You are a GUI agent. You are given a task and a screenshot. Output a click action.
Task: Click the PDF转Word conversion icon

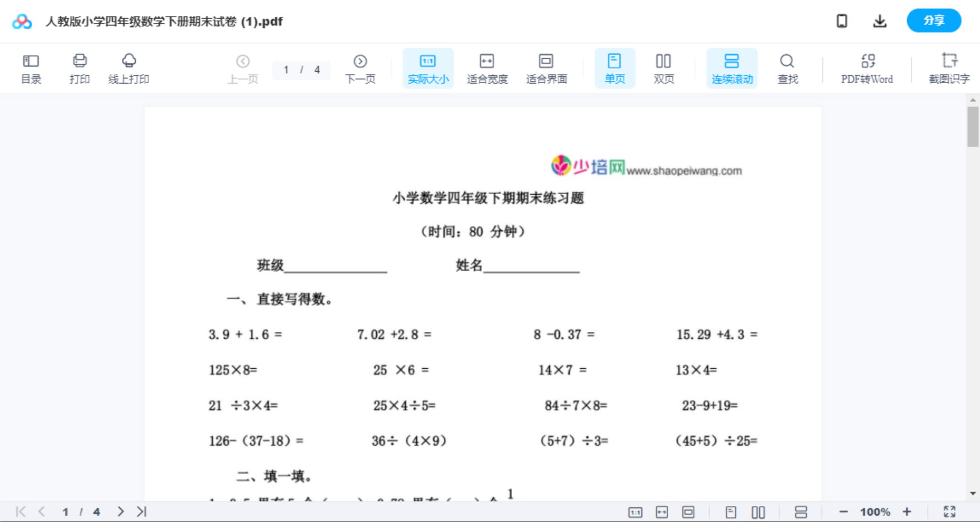[x=867, y=68]
